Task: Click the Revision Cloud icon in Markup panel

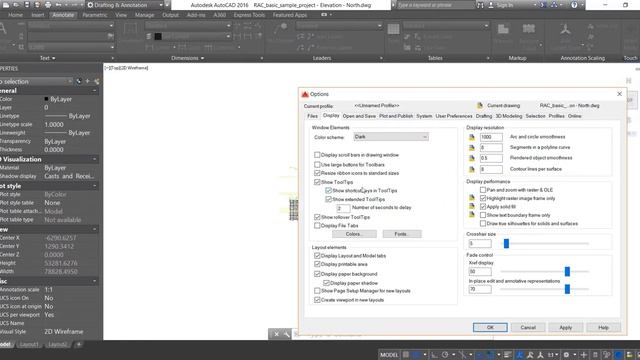Action: pos(529,29)
